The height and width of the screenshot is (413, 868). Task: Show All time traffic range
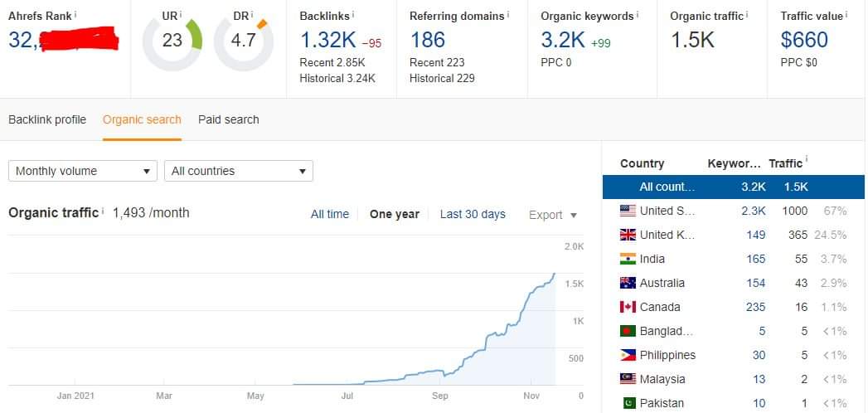(330, 214)
